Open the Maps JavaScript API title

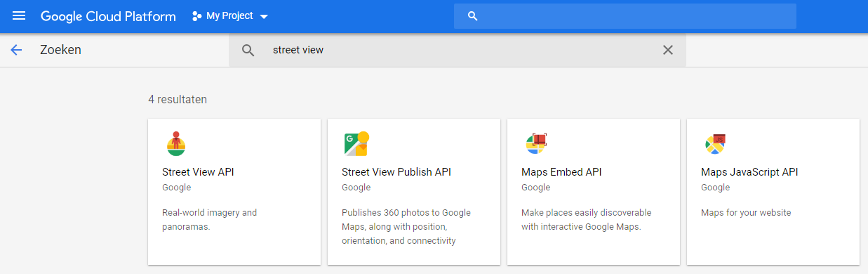(x=749, y=172)
